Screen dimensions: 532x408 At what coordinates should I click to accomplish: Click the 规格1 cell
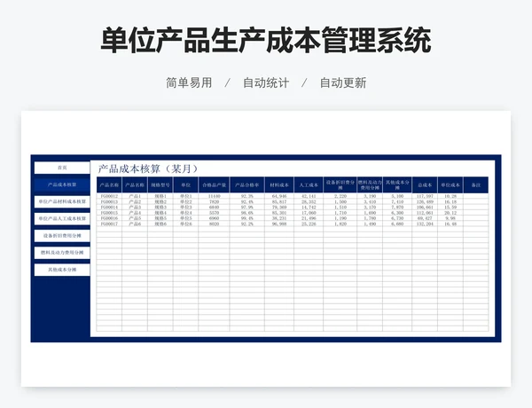(160, 196)
